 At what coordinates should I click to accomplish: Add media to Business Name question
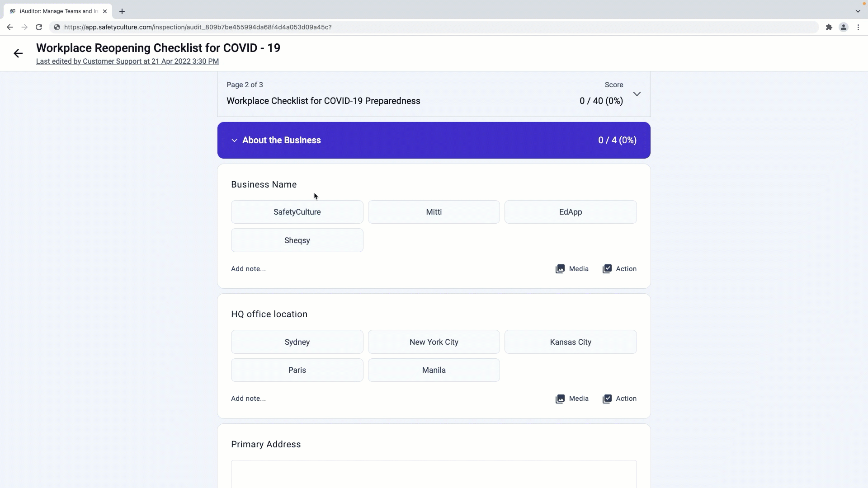572,269
